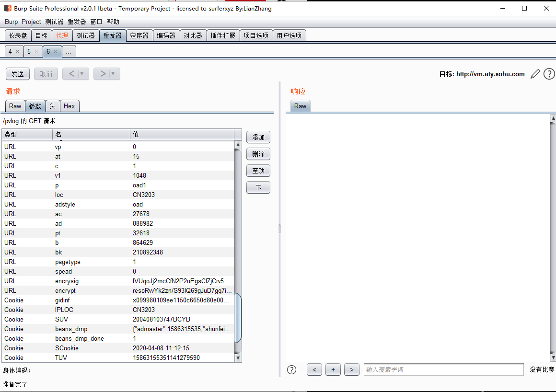Open the Project menu
Image resolution: width=556 pixels, height=392 pixels.
point(31,22)
